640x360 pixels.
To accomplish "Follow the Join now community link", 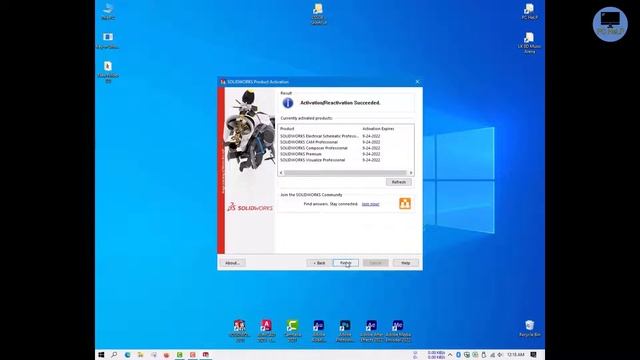I will click(370, 204).
